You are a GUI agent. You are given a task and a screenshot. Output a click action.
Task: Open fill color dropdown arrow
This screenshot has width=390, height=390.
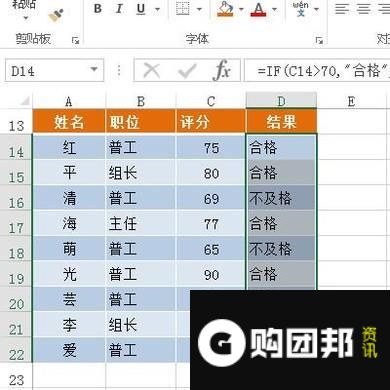(241, 9)
